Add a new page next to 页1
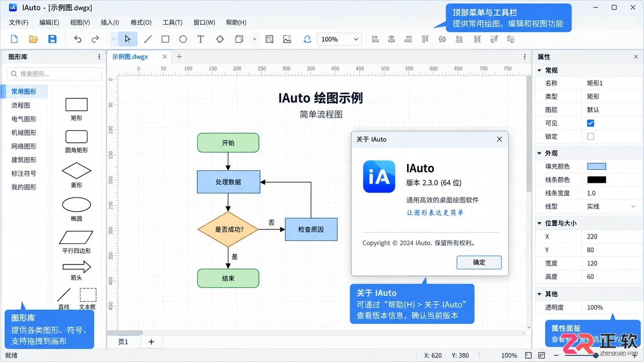Screen dimensions: 644x362 pyautogui.click(x=151, y=342)
